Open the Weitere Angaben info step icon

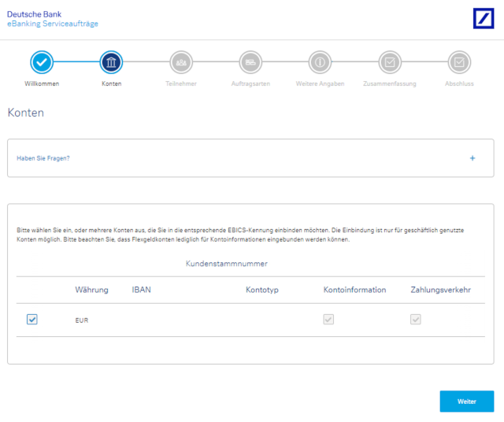click(320, 61)
